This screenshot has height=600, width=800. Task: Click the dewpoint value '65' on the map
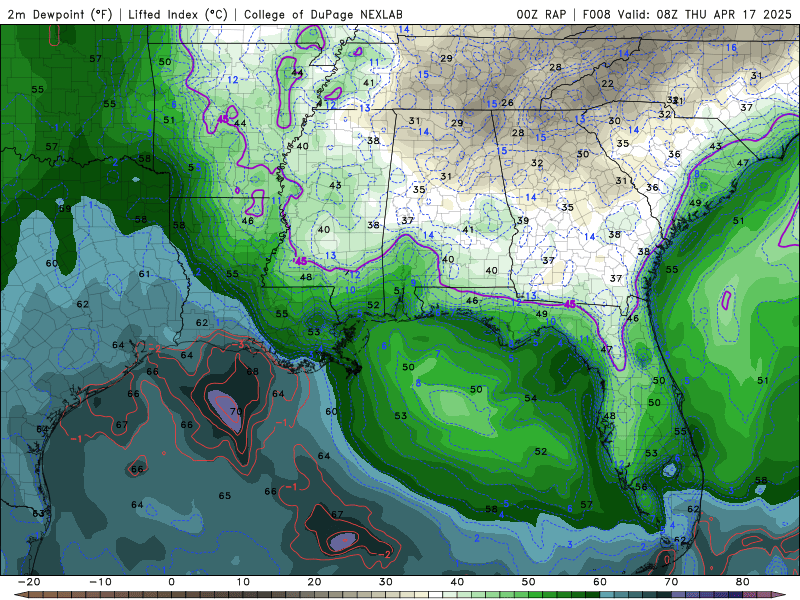coord(224,495)
